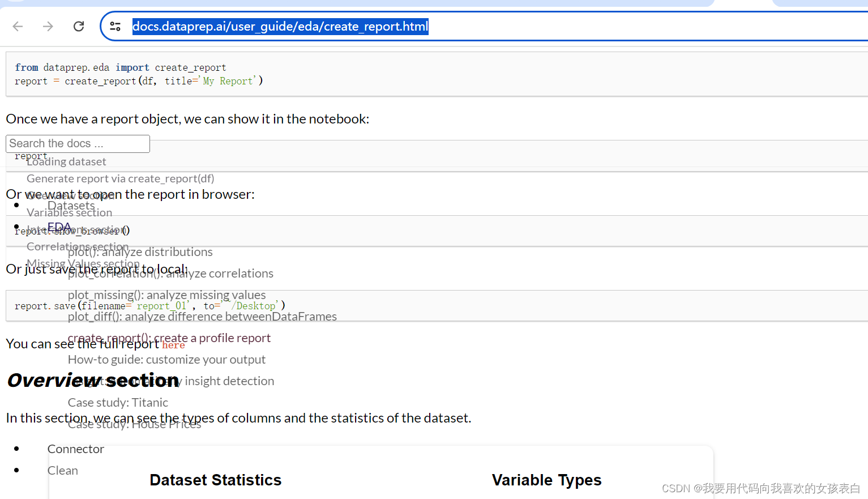The height and width of the screenshot is (499, 868).
Task: Expand the Datasets sidebar section
Action: [71, 205]
